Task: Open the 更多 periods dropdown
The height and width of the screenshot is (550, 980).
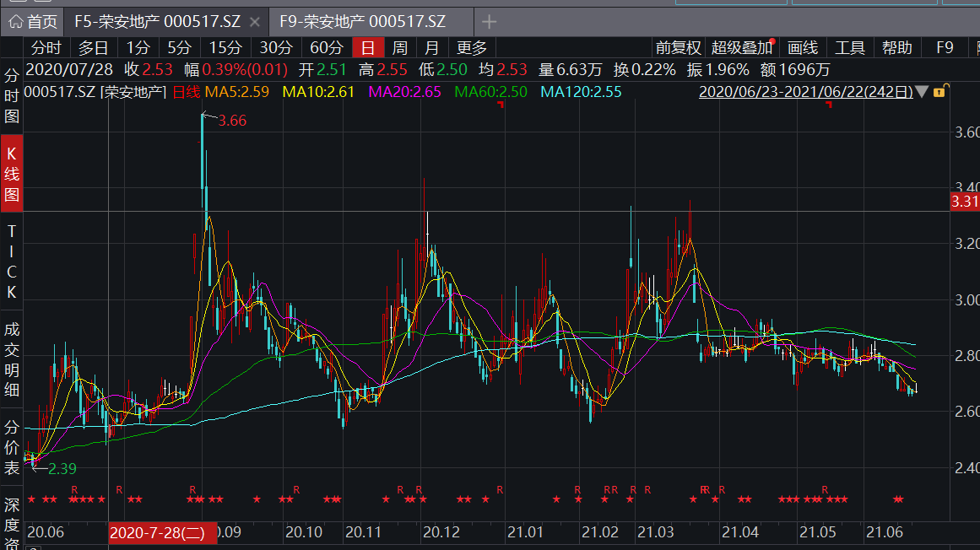Action: (x=471, y=48)
